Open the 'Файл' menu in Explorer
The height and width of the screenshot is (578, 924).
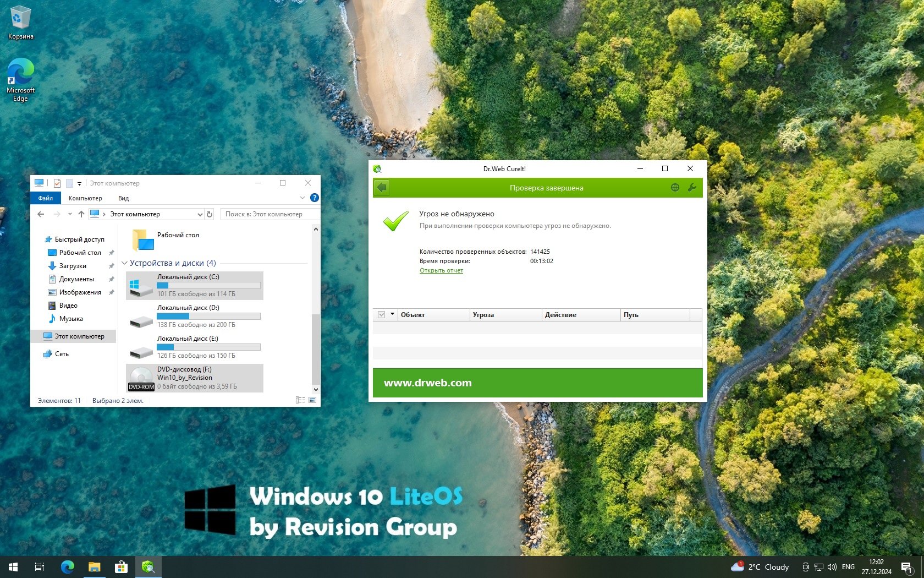(46, 198)
